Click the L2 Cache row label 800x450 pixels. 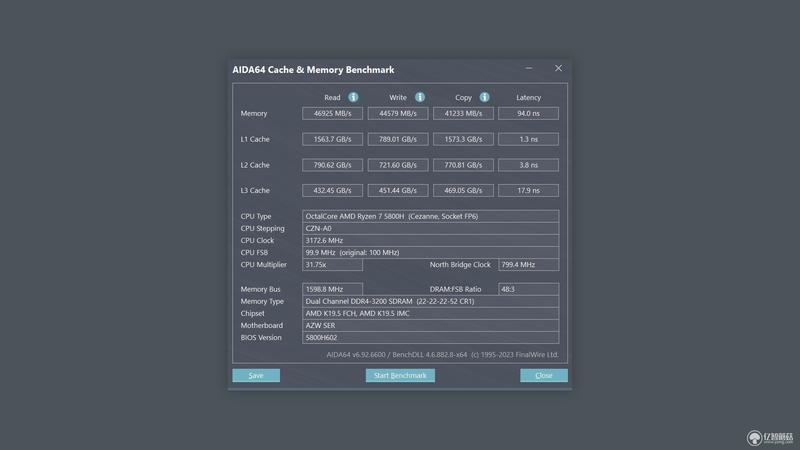point(255,165)
